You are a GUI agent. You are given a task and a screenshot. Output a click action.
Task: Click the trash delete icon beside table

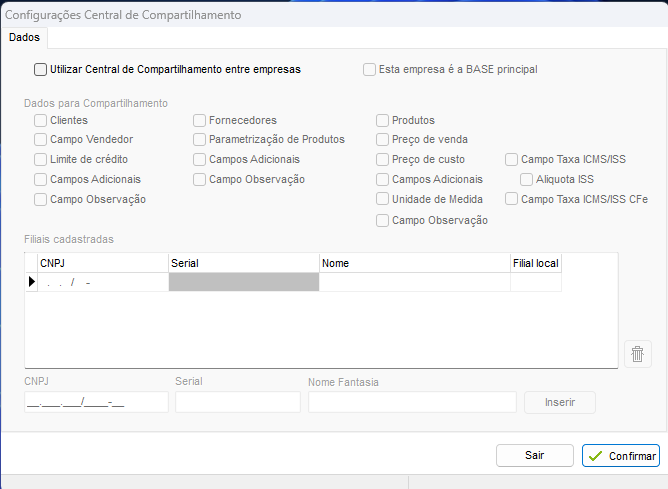(x=638, y=354)
